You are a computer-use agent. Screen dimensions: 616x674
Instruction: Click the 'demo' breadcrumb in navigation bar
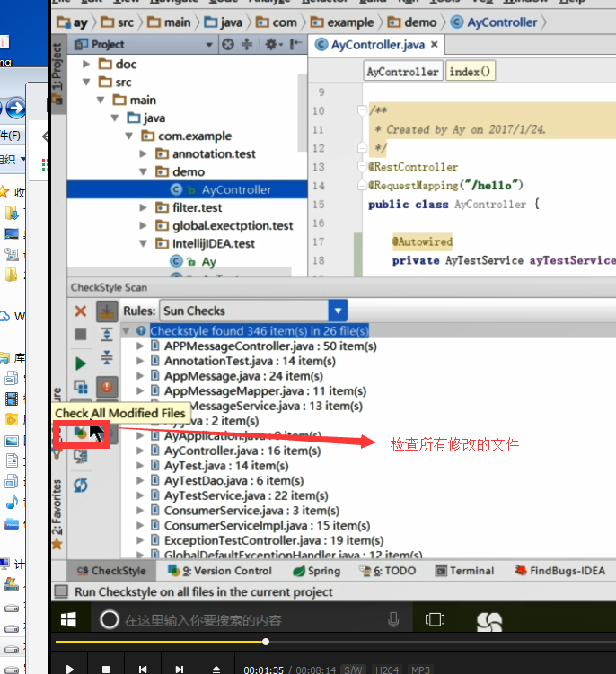pyautogui.click(x=412, y=22)
